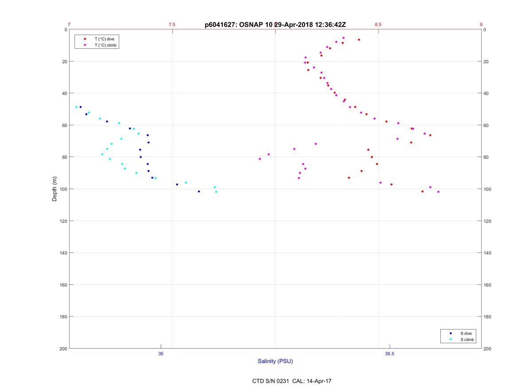Click the red dot marker for T dive legend

(x=85, y=39)
